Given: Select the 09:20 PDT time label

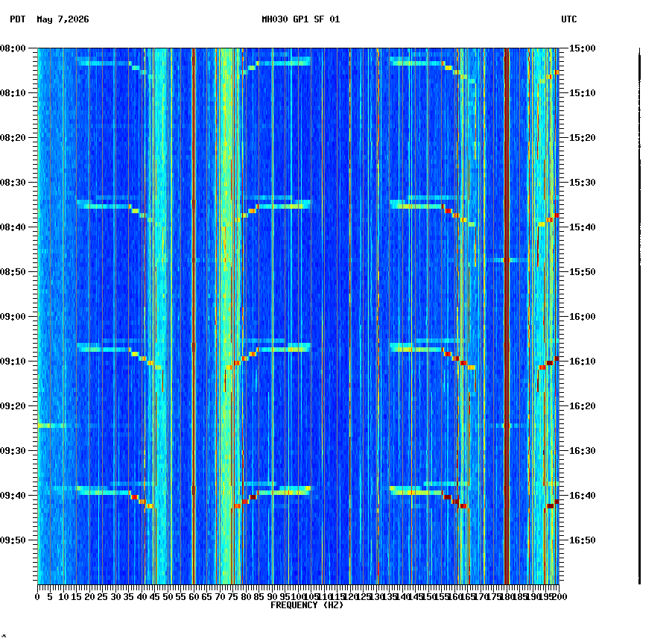Looking at the screenshot, I should point(13,406).
